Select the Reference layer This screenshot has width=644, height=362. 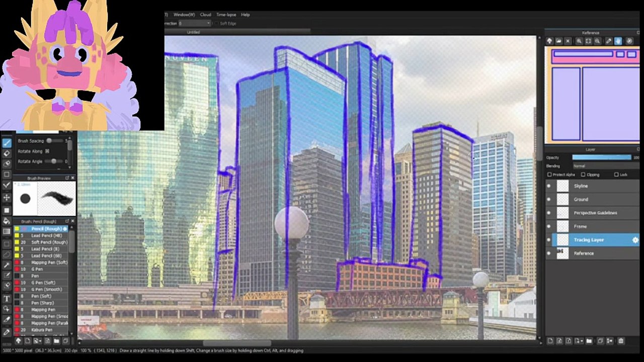coord(592,253)
